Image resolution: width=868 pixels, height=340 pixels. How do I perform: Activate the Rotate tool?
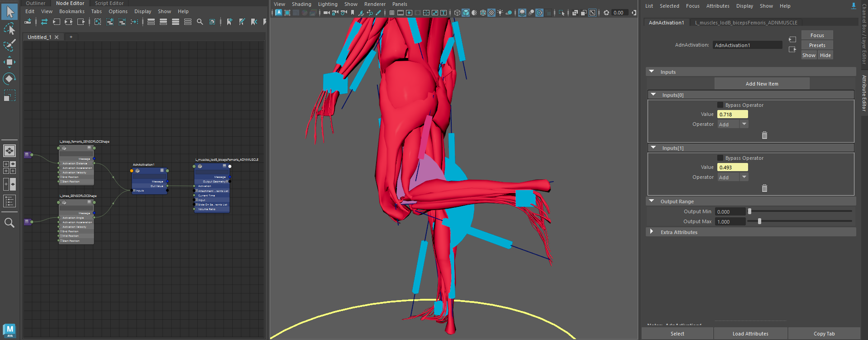[x=10, y=79]
